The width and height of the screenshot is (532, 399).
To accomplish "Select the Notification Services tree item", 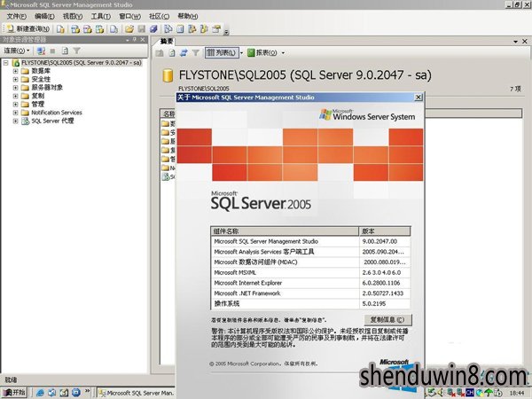I will click(x=57, y=113).
